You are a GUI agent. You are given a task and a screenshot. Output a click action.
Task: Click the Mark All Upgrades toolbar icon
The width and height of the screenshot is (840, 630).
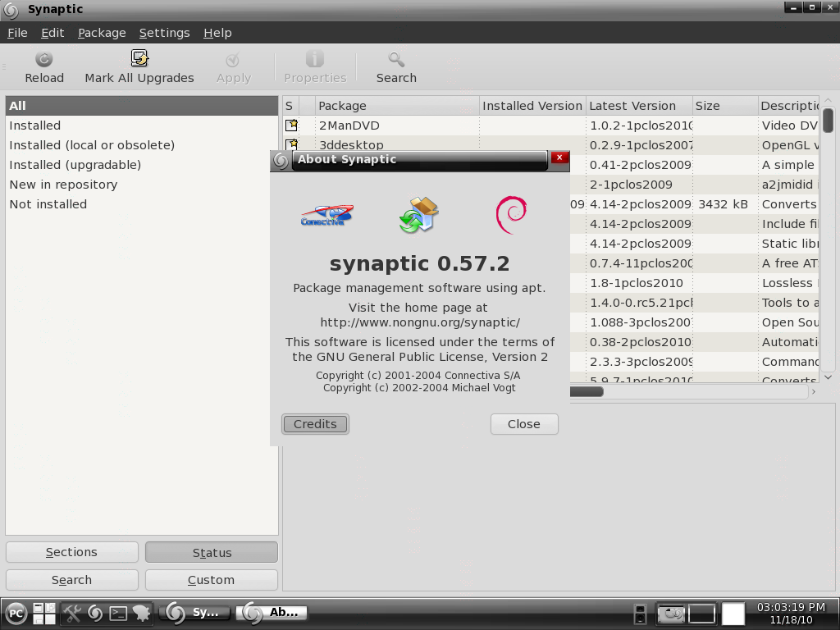[x=139, y=66]
